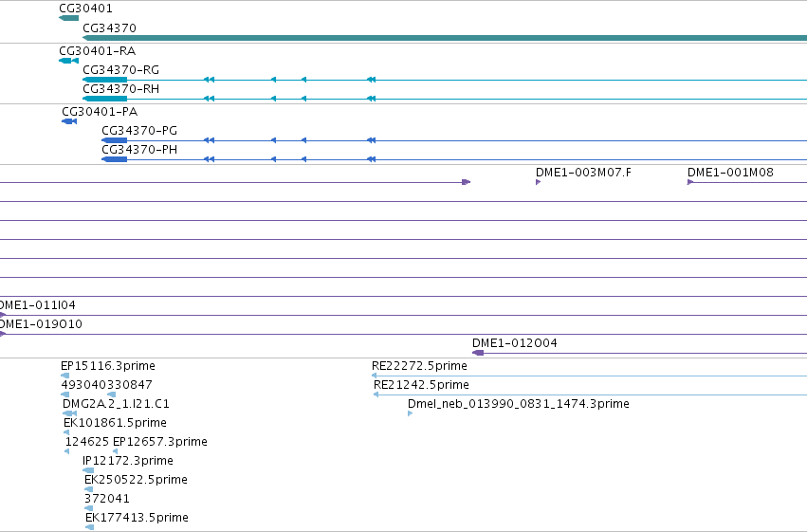
Task: Select the EK101861.5prime EST glyph
Action: 66,432
